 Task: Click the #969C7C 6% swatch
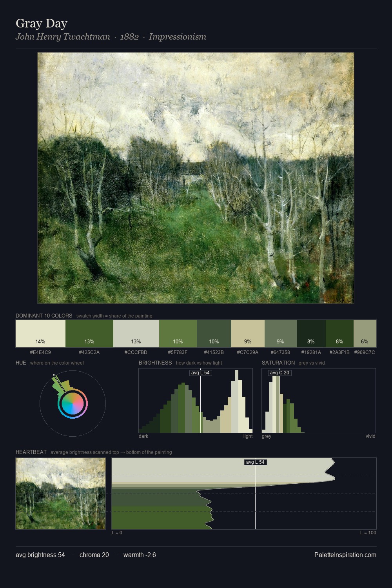[365, 334]
